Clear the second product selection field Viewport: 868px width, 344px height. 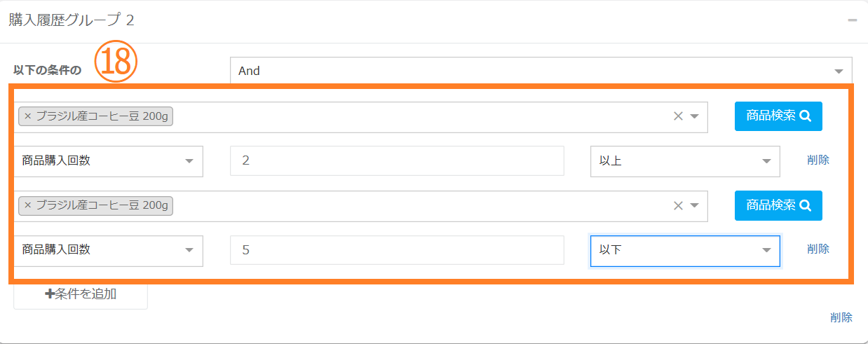[677, 205]
